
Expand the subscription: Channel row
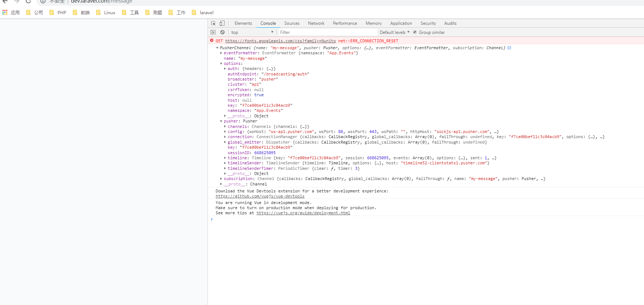coord(221,179)
